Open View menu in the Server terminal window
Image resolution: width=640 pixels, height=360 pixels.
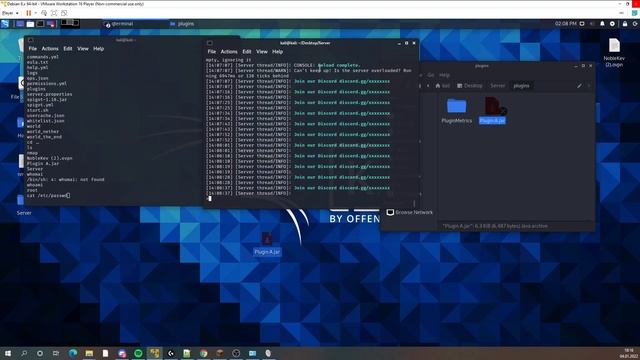(262, 52)
